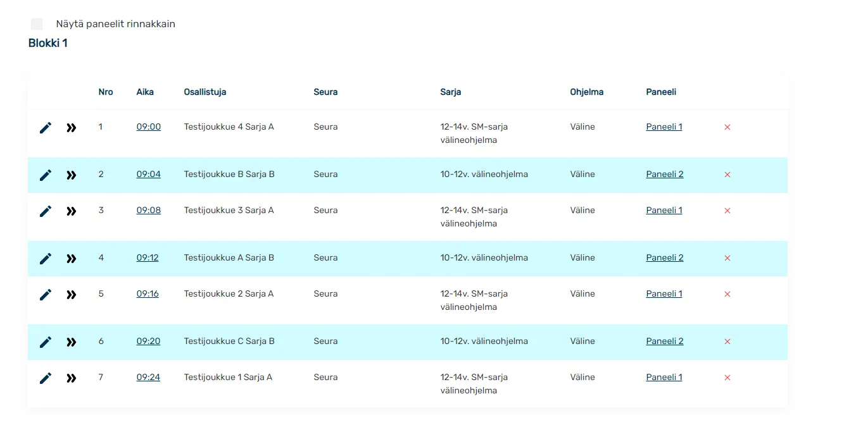Open Paneeli 2 link for Testijoukkue B
Screen dimensions: 868x425
pos(665,174)
